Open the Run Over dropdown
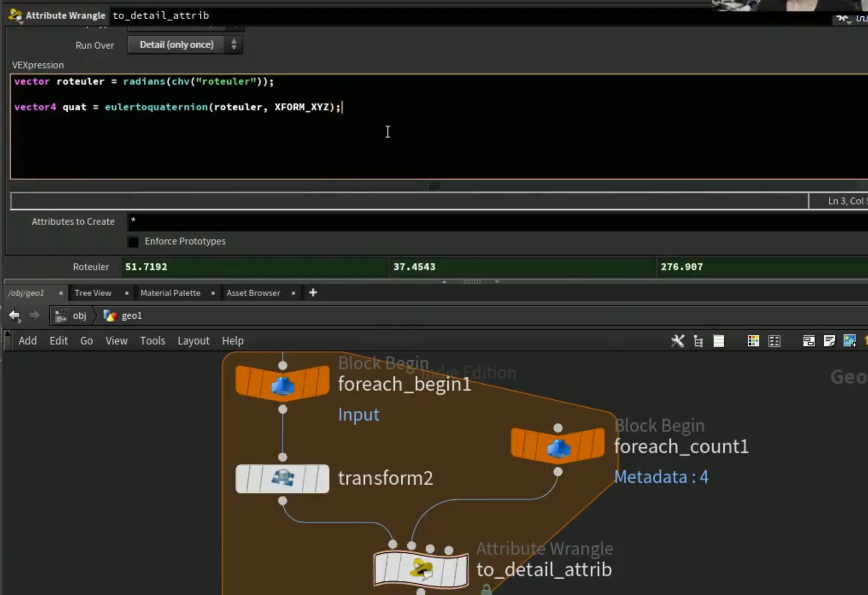Viewport: 868px width, 595px height. (x=185, y=44)
